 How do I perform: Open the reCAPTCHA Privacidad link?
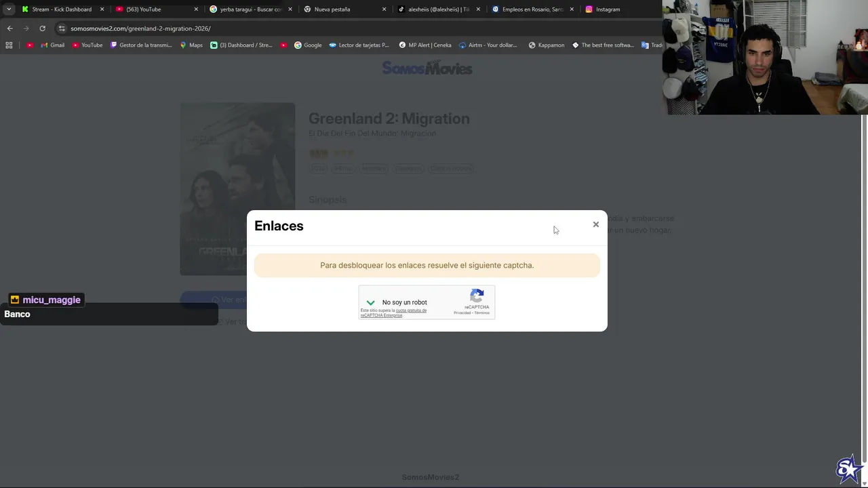tap(462, 313)
